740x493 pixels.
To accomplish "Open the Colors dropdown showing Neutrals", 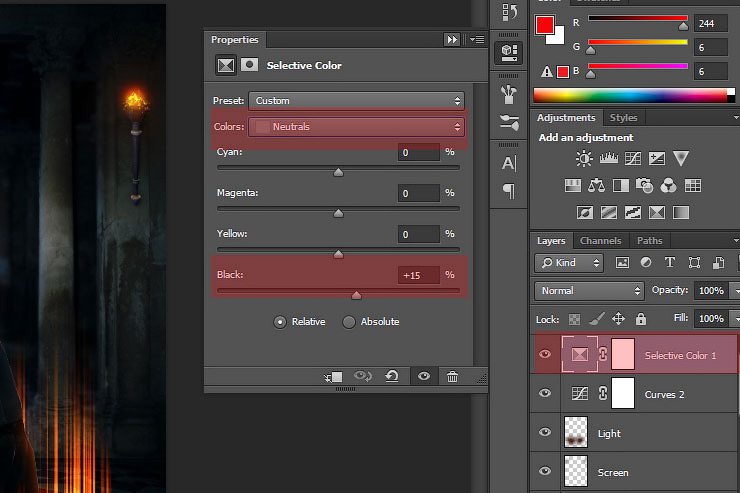I will [357, 127].
